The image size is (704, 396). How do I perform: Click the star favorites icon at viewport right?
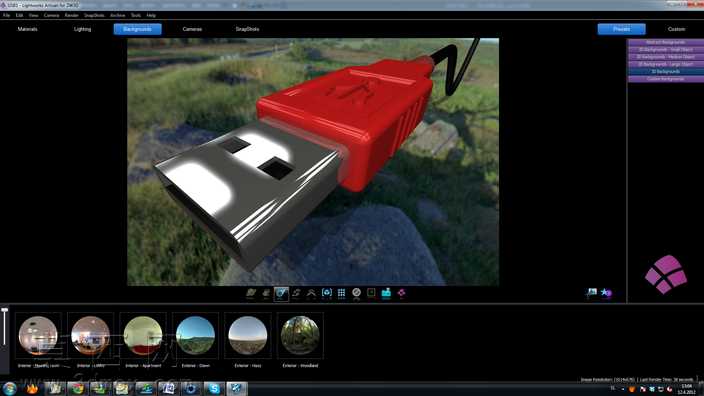coord(606,293)
